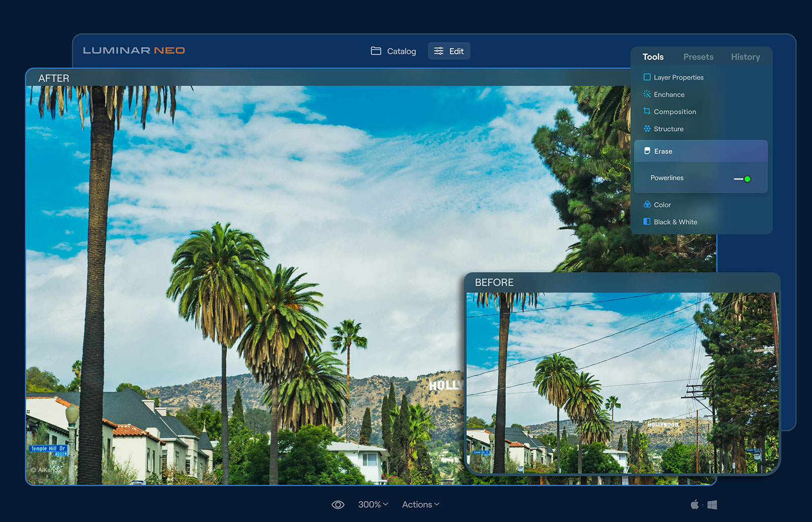Click the Edit mode button

coord(449,51)
